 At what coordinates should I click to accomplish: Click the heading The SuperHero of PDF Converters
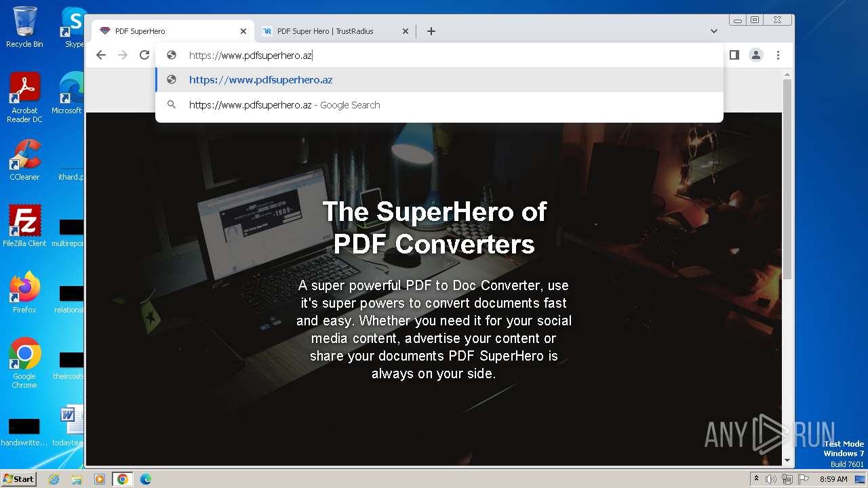coord(434,228)
